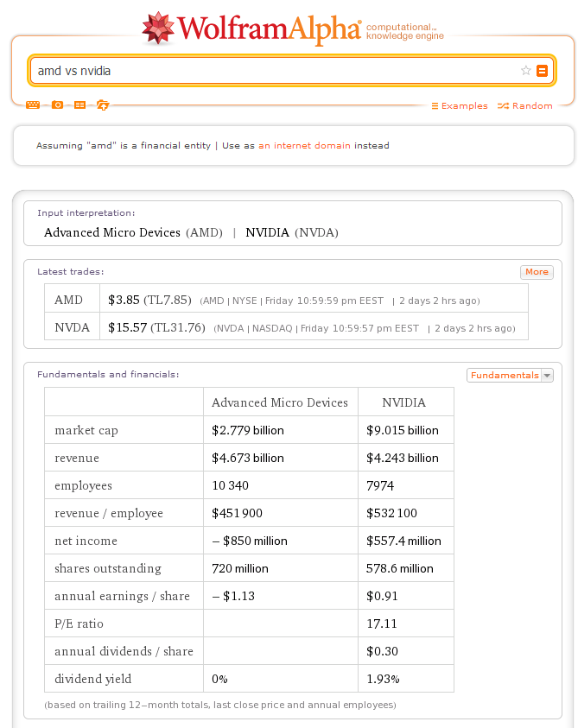Open the Fundamentals dropdown menu
Viewport: 578px width, 728px height.
[510, 375]
